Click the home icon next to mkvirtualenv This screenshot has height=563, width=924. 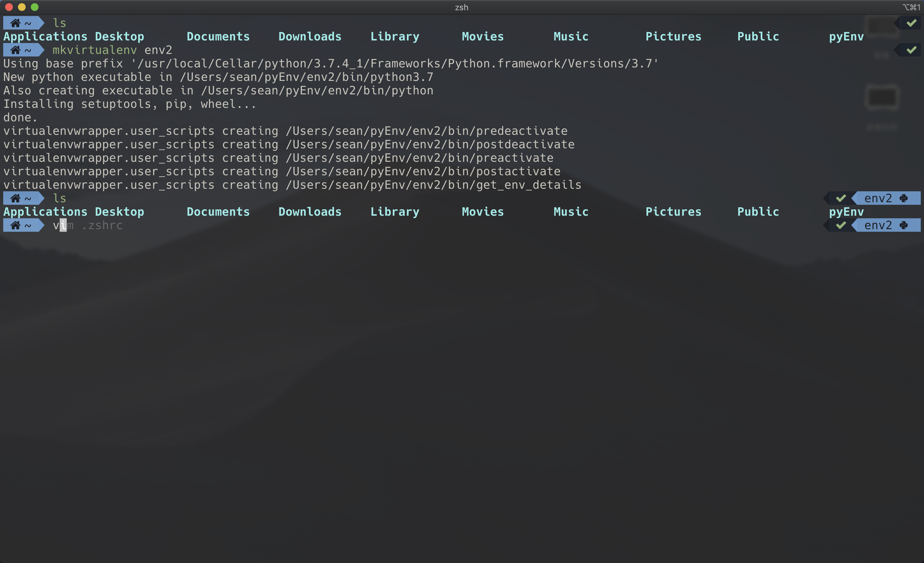(15, 50)
